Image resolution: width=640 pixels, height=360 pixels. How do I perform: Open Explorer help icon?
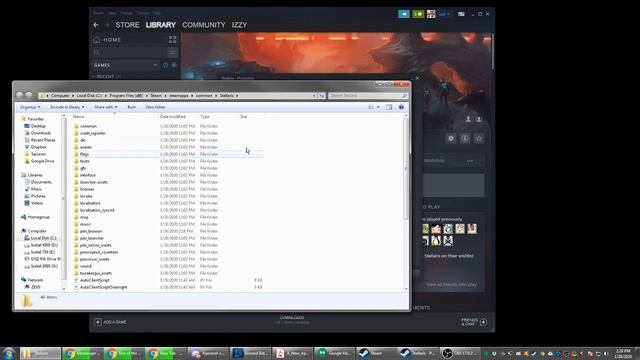[401, 107]
